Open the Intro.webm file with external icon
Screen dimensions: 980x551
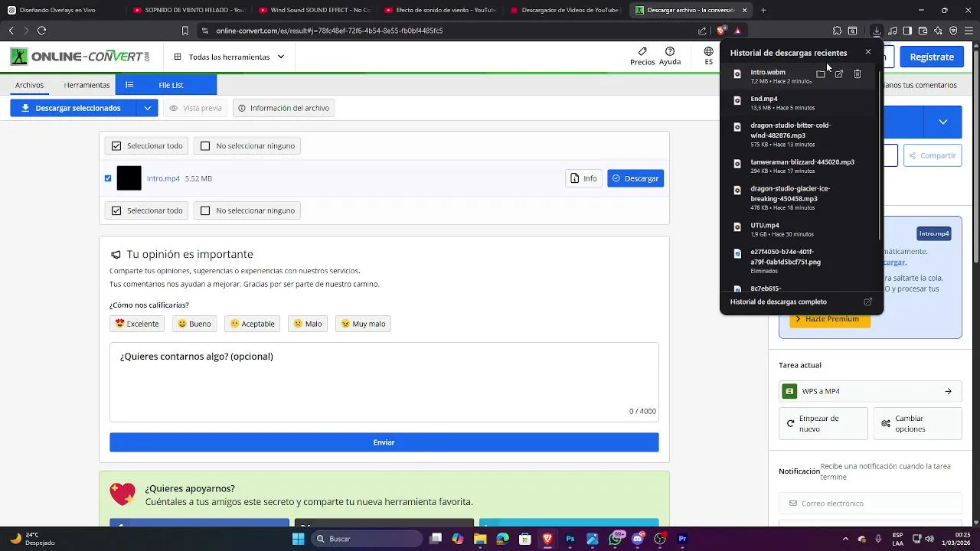pos(839,74)
